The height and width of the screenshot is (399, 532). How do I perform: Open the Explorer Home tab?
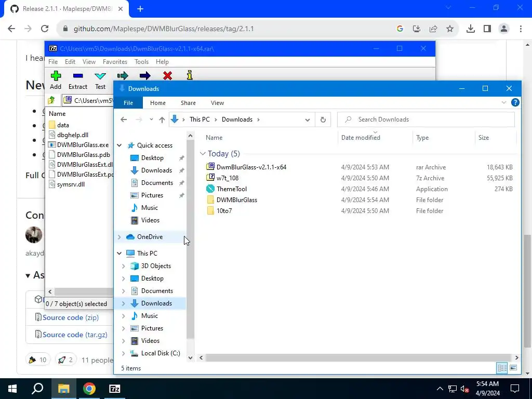pyautogui.click(x=158, y=103)
